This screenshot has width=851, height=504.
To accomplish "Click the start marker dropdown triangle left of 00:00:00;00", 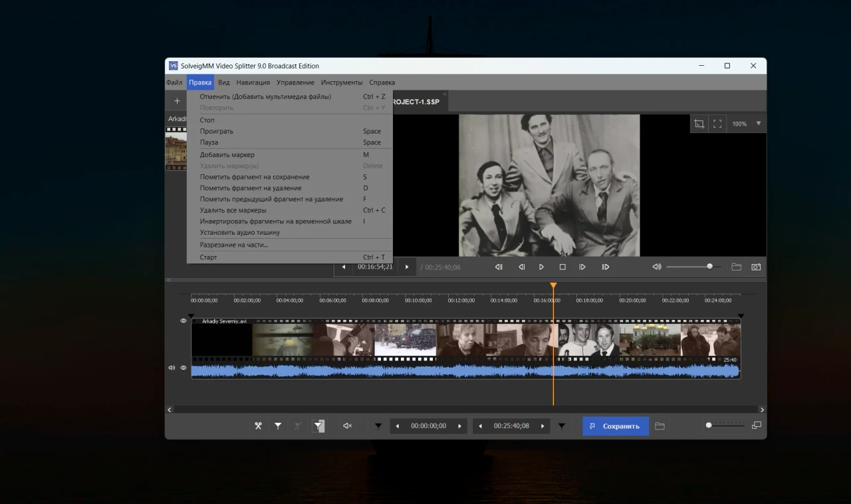I will (x=378, y=426).
